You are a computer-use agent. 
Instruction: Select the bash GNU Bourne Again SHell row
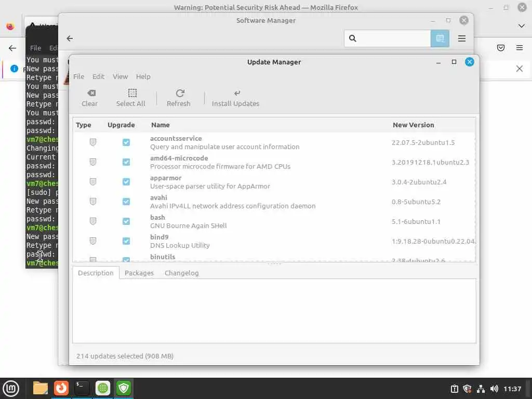pyautogui.click(x=274, y=221)
